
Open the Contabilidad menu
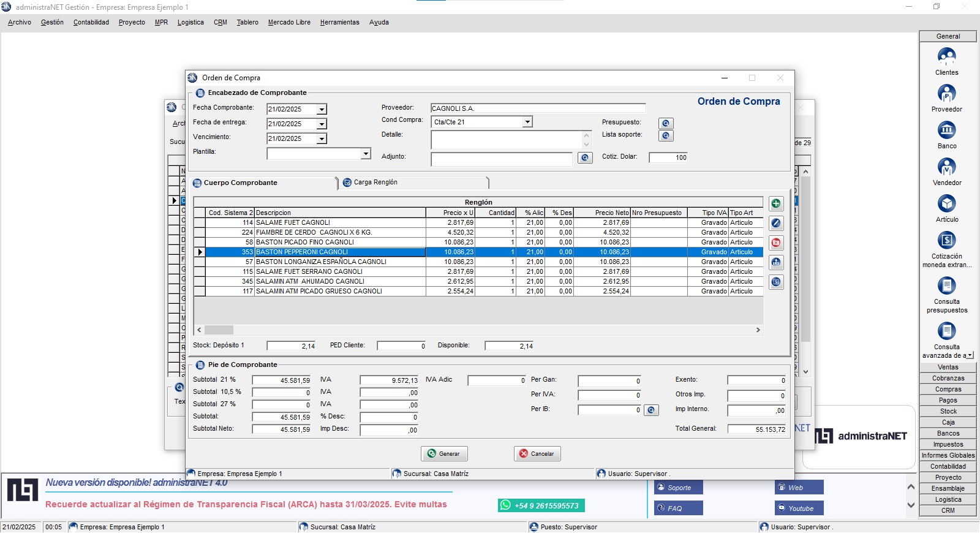point(91,22)
